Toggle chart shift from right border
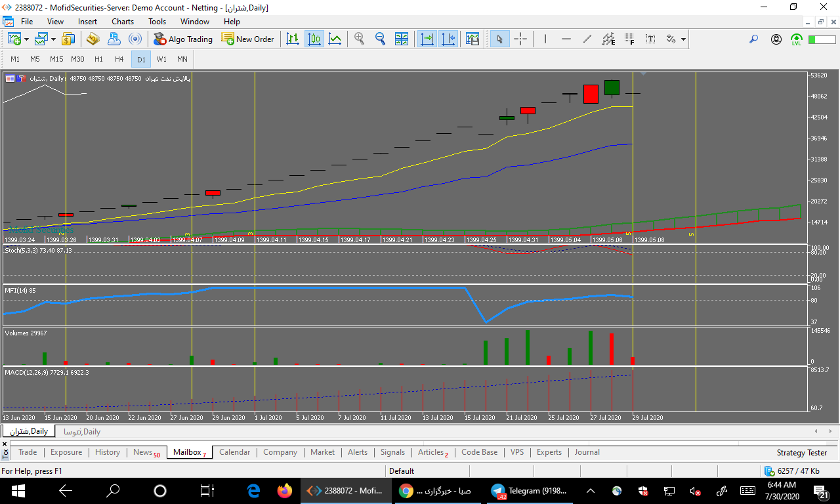840x504 pixels. click(448, 39)
